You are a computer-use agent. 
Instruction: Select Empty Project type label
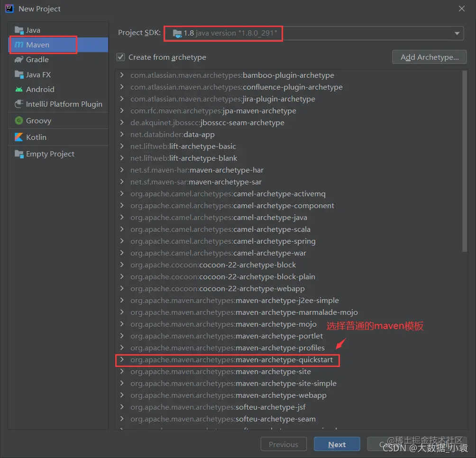coord(50,154)
